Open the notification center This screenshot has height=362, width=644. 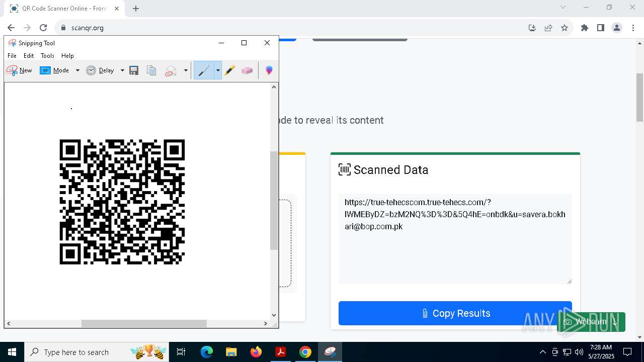click(628, 352)
